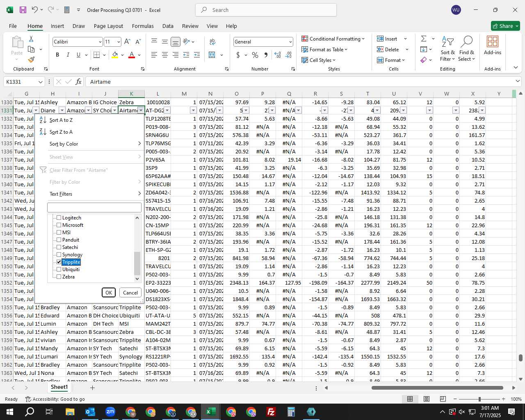The width and height of the screenshot is (525, 420).
Task: Click Increase Font Size icon
Action: [127, 41]
